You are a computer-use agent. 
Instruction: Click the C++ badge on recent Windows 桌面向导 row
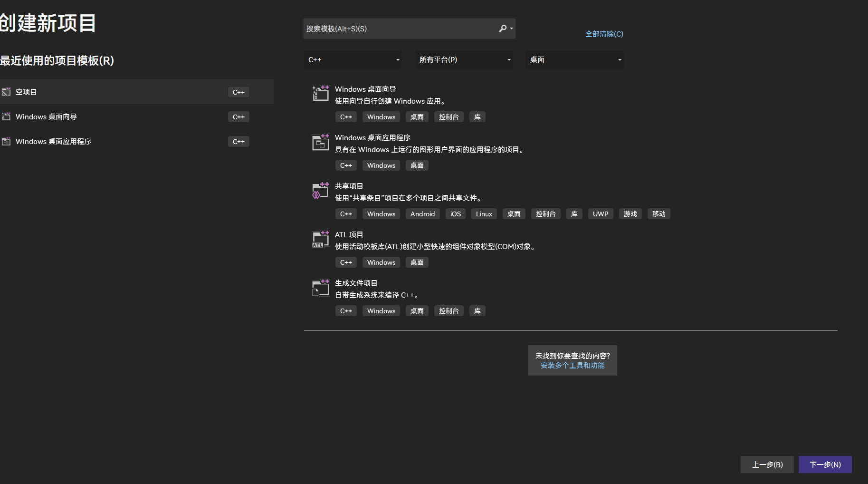238,116
